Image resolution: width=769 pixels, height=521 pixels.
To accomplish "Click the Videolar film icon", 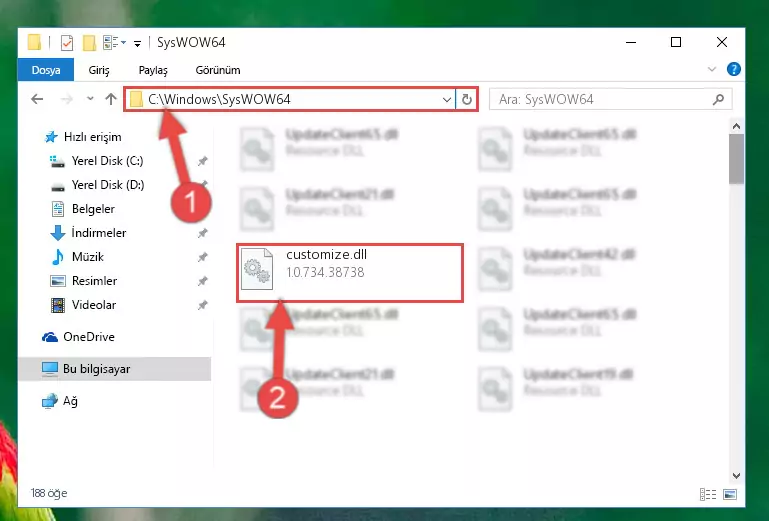I will (x=58, y=305).
